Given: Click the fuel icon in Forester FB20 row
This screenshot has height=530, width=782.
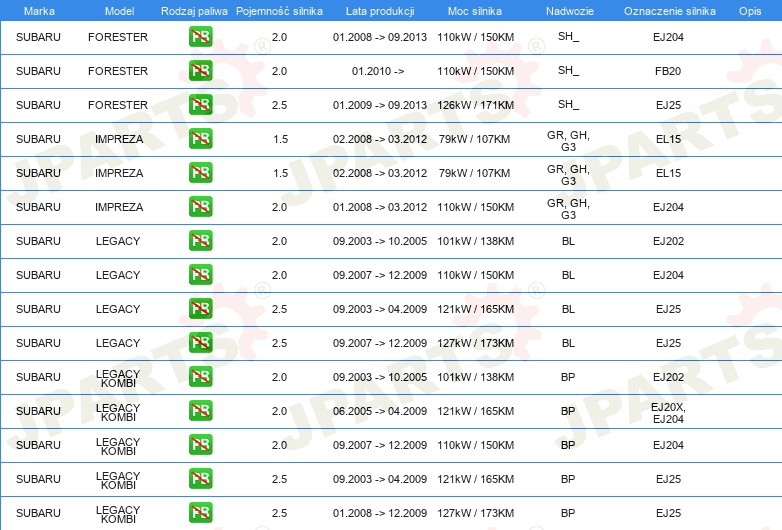Looking at the screenshot, I should tap(200, 71).
